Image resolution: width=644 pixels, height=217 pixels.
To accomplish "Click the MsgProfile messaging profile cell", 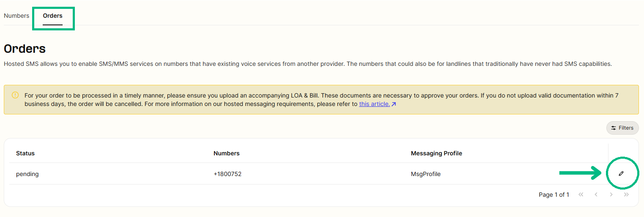I will coord(426,174).
